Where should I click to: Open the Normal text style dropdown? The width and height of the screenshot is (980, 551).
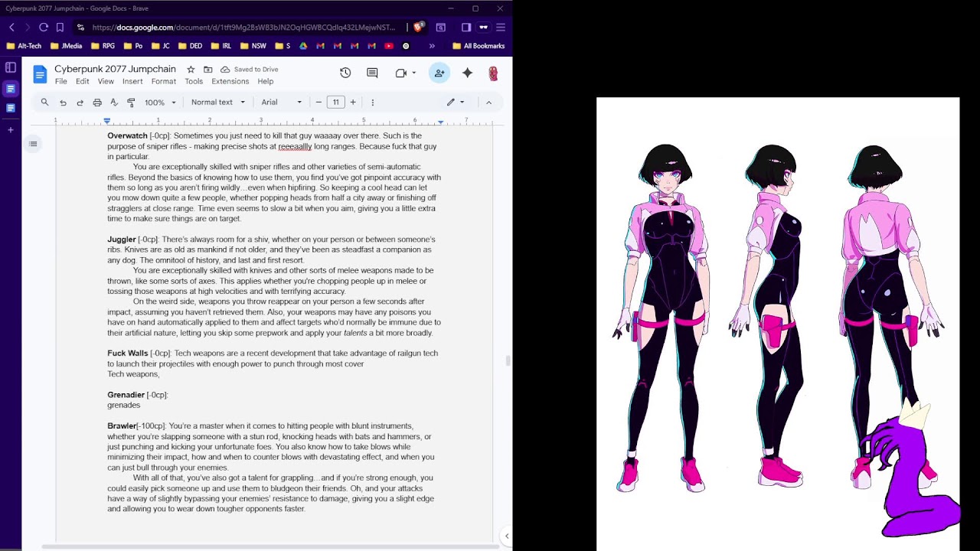pos(218,102)
